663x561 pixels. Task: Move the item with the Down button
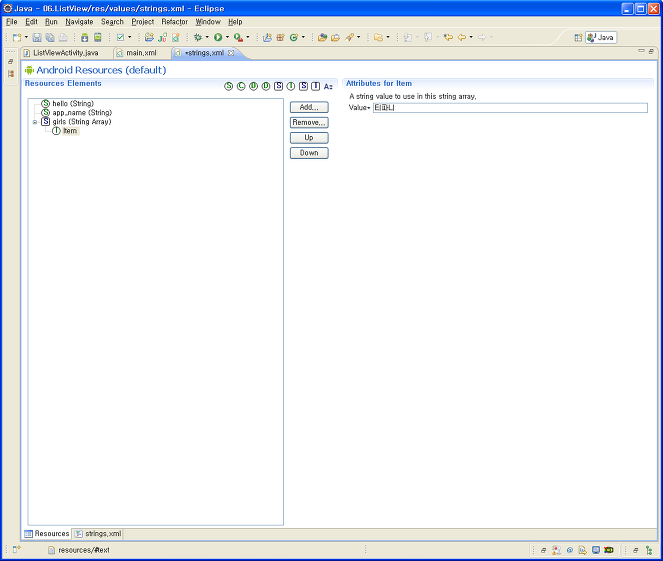(309, 153)
